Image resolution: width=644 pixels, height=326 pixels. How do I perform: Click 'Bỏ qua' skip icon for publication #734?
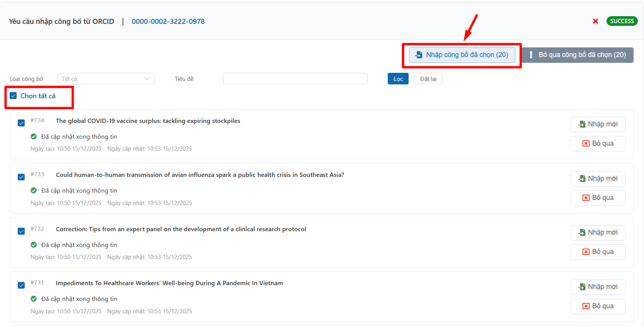pos(586,143)
